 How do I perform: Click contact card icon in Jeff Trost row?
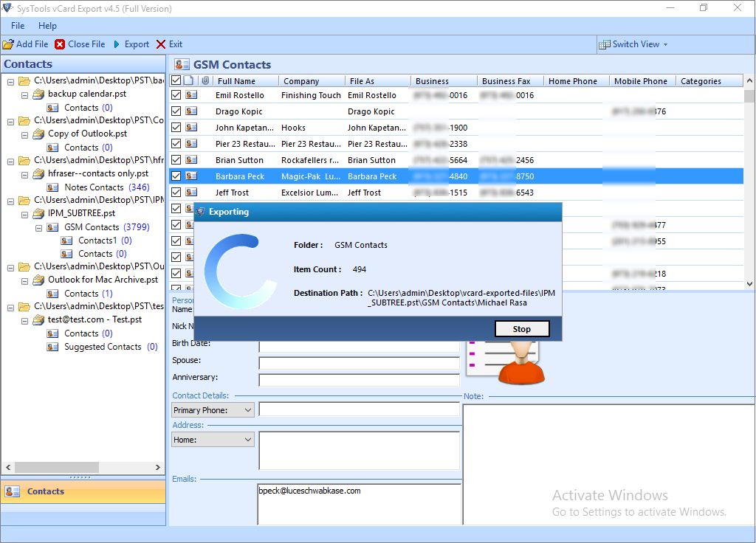[191, 193]
